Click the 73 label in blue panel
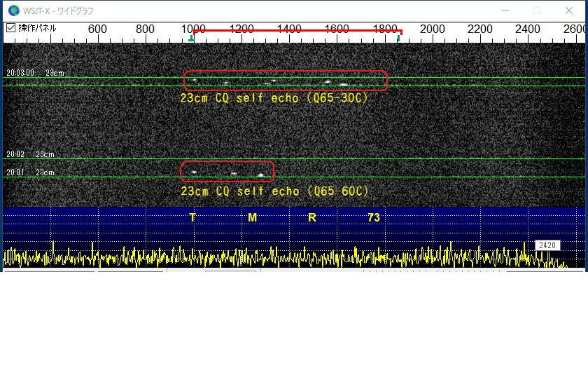Screen dimensions: 588x368 click(x=374, y=218)
